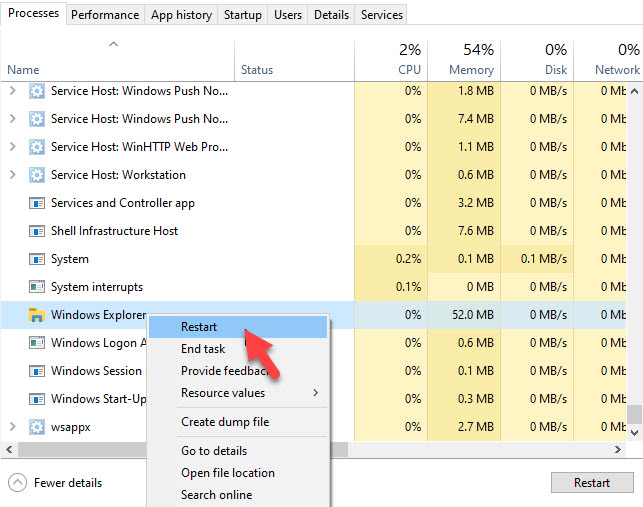
Task: Select the Service Host: Workstation name
Action: coord(118,175)
